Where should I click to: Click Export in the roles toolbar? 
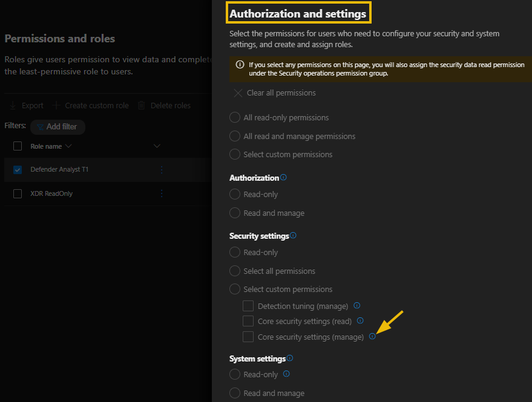[x=27, y=106]
